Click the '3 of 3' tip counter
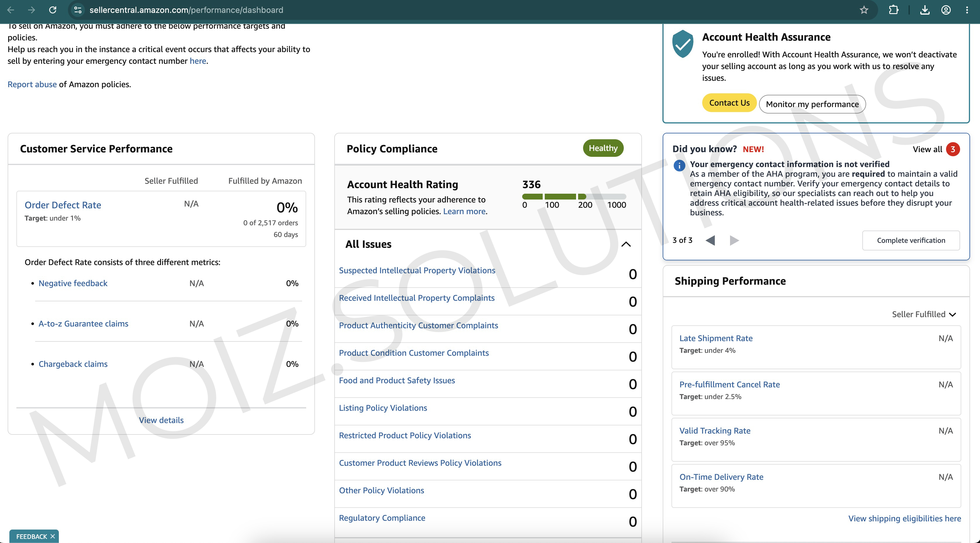The width and height of the screenshot is (980, 543). [x=683, y=240]
